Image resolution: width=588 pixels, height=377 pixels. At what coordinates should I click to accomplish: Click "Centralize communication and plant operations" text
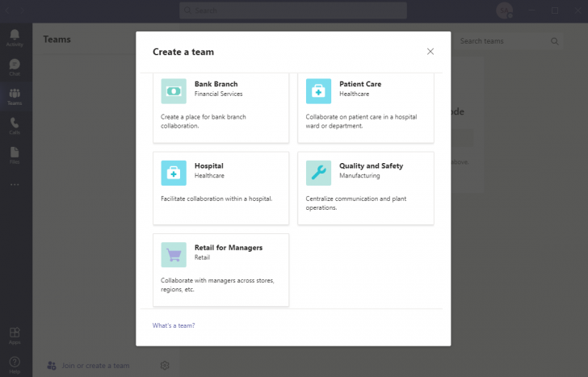pos(356,203)
